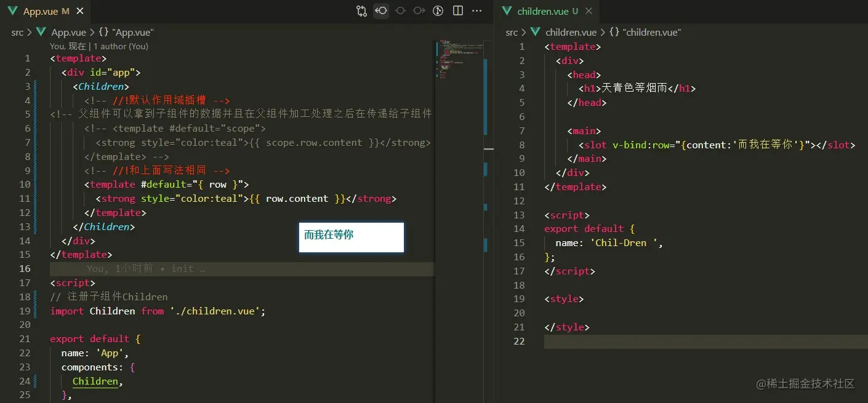Open next revision with right-arrow circle icon
868x403 pixels.
click(x=419, y=11)
